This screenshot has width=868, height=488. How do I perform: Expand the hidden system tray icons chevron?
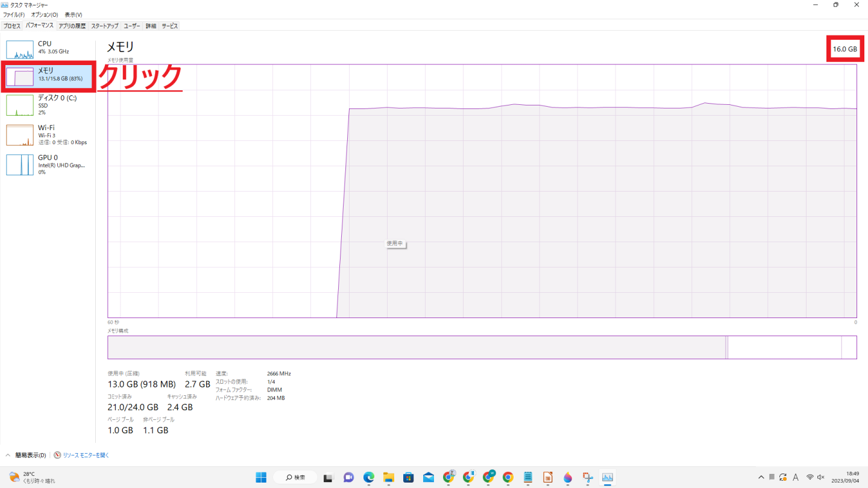[761, 477]
